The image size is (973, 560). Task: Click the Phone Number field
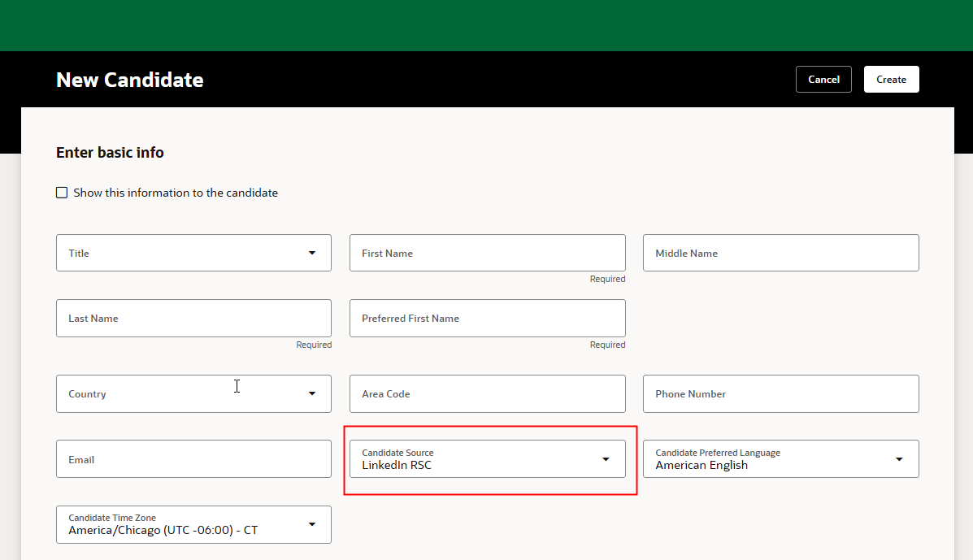pos(780,394)
